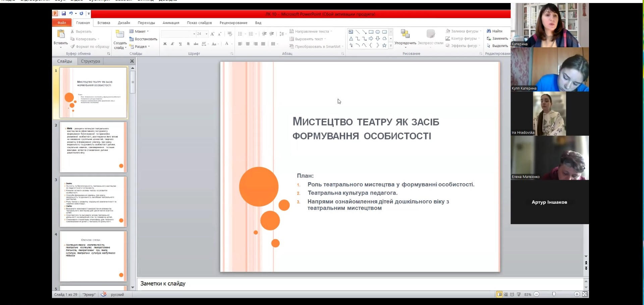644x305 pixels.
Task: Select slide 3 thumbnail in slides pane
Action: [93, 202]
